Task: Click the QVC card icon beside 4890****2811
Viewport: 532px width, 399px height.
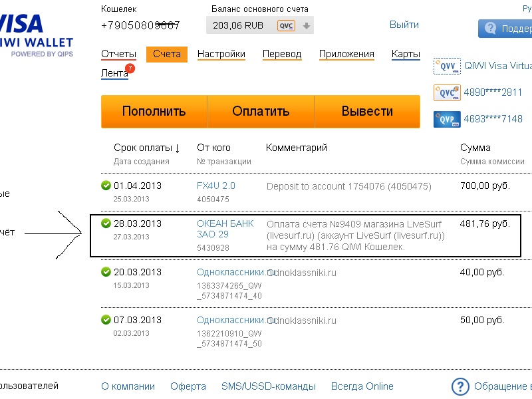Action: point(447,92)
